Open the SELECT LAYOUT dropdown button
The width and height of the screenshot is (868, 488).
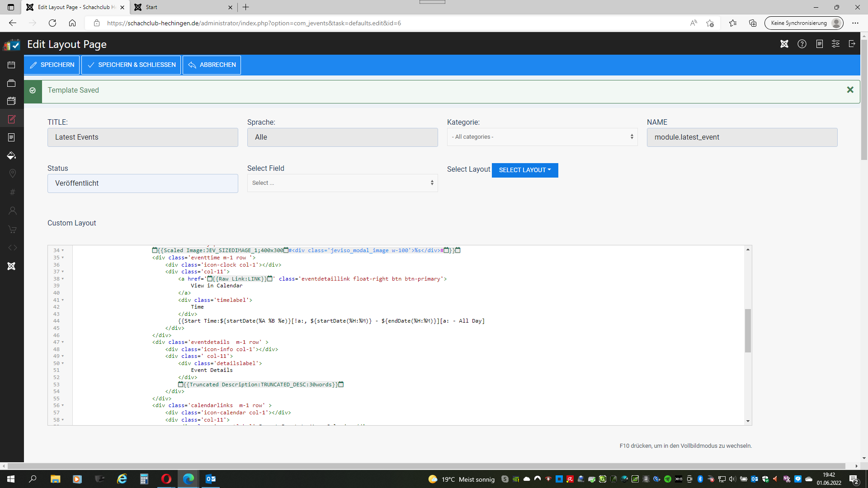pyautogui.click(x=525, y=170)
